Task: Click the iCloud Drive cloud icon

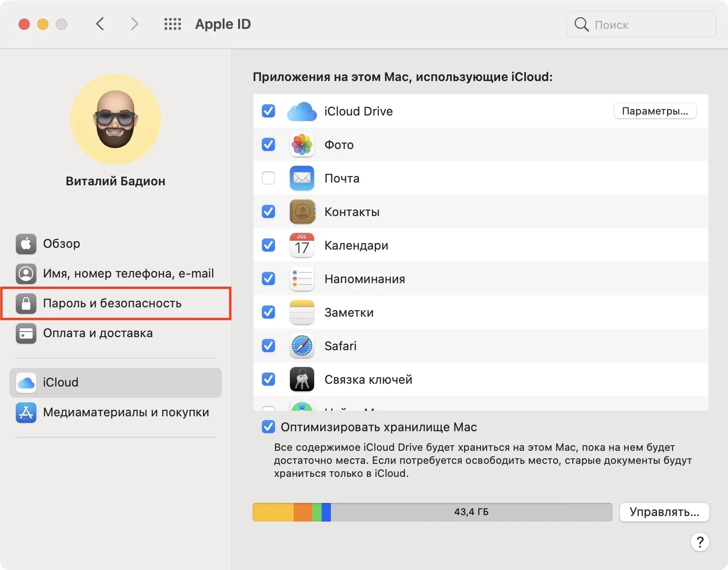Action: 302,111
